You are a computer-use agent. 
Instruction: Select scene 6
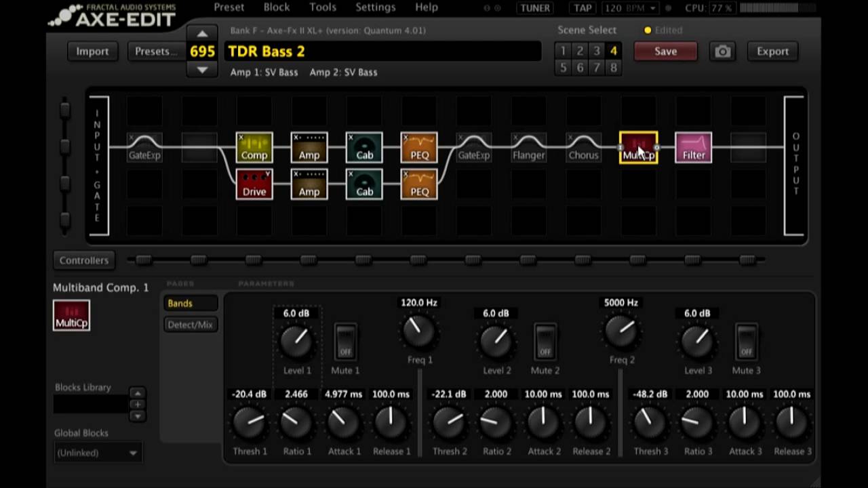coord(580,67)
